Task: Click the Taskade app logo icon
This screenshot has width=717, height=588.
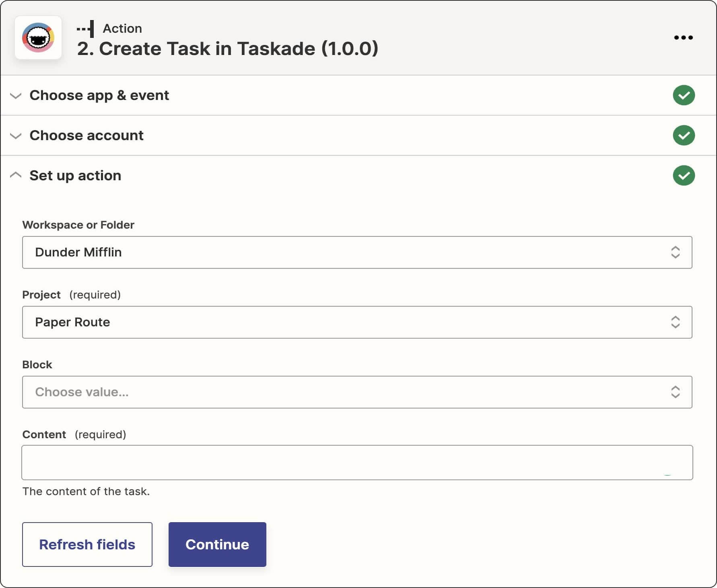Action: [38, 38]
